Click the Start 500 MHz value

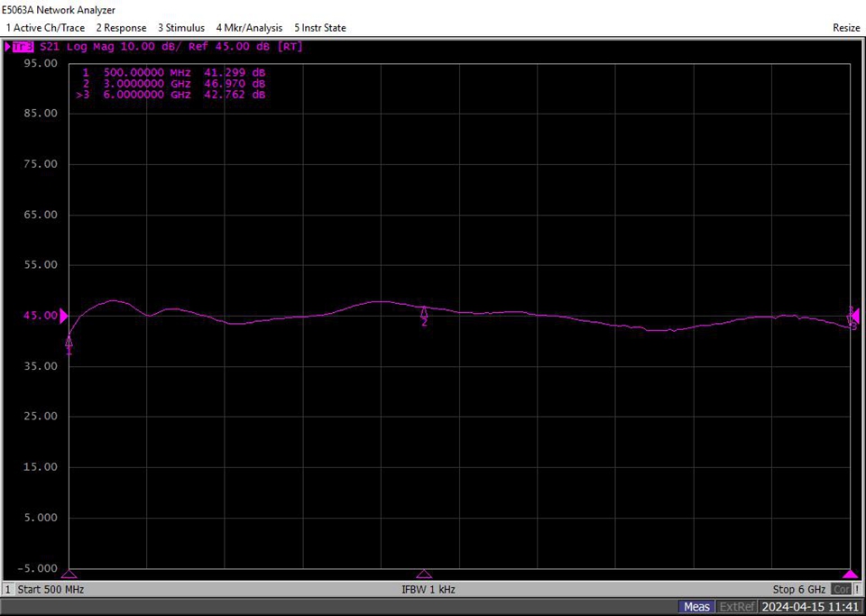(x=51, y=590)
